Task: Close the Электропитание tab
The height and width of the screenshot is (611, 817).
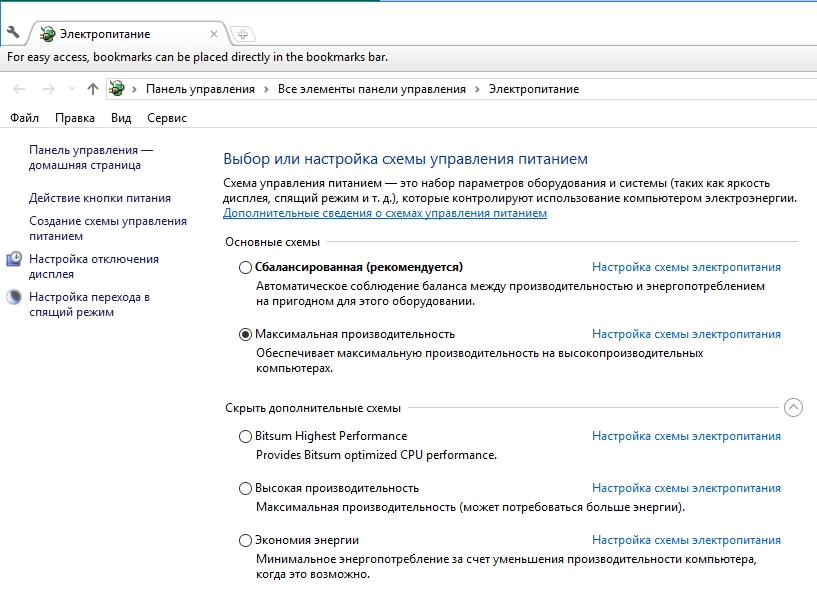Action: point(215,34)
